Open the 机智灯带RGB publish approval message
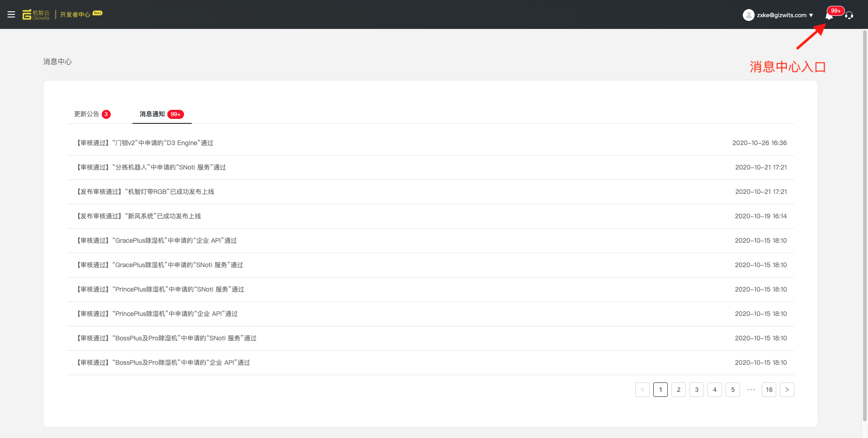Image resolution: width=868 pixels, height=438 pixels. tap(146, 192)
